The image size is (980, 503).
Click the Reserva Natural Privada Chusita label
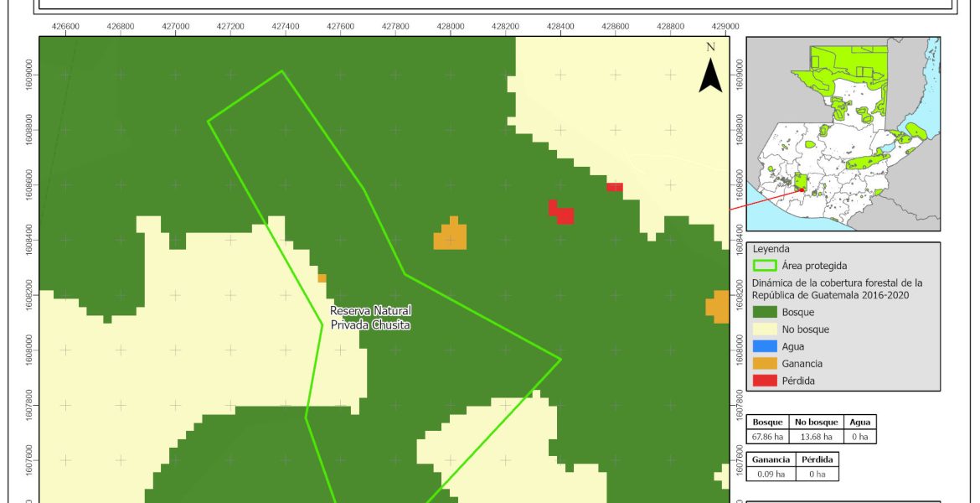pos(370,318)
